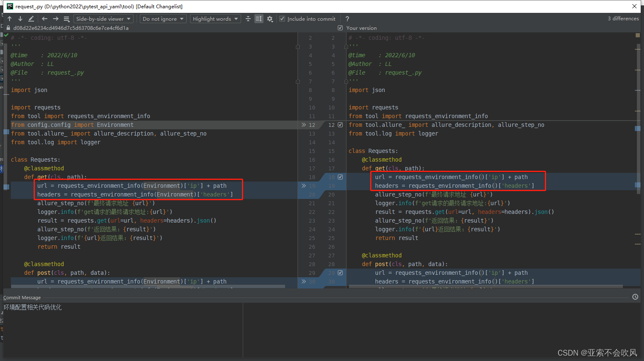
Task: Toggle the Your version checkbox
Action: [340, 28]
